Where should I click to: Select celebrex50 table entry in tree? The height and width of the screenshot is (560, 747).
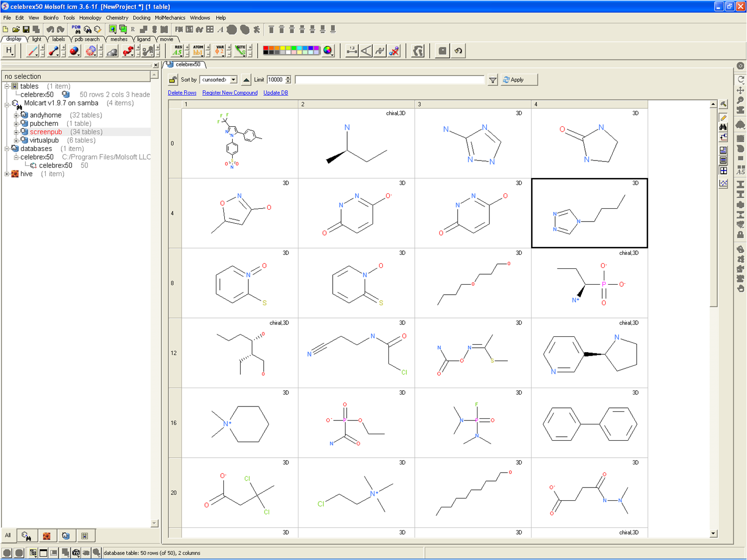pyautogui.click(x=37, y=94)
